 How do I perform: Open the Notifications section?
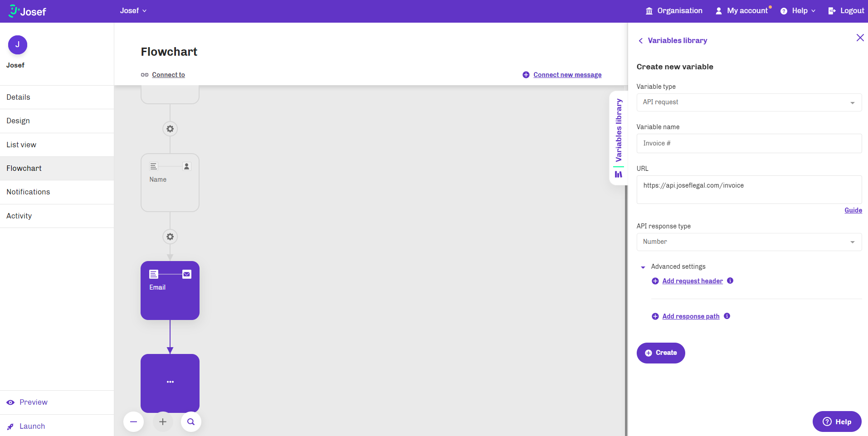click(x=57, y=192)
